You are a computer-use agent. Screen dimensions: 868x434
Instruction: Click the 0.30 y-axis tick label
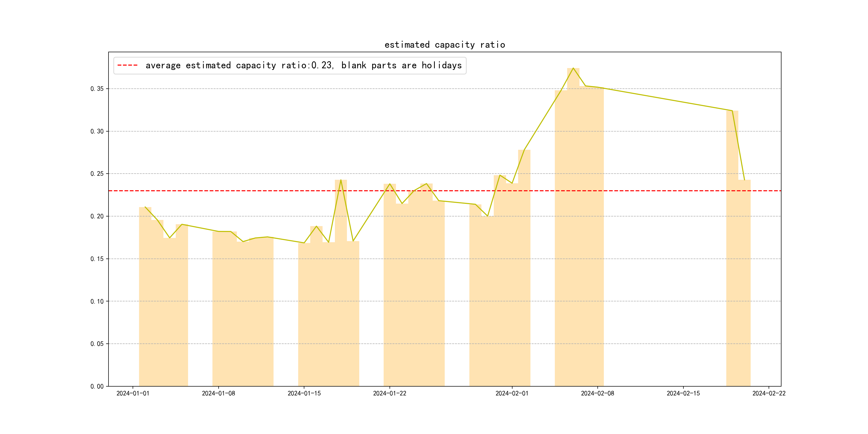pyautogui.click(x=97, y=132)
